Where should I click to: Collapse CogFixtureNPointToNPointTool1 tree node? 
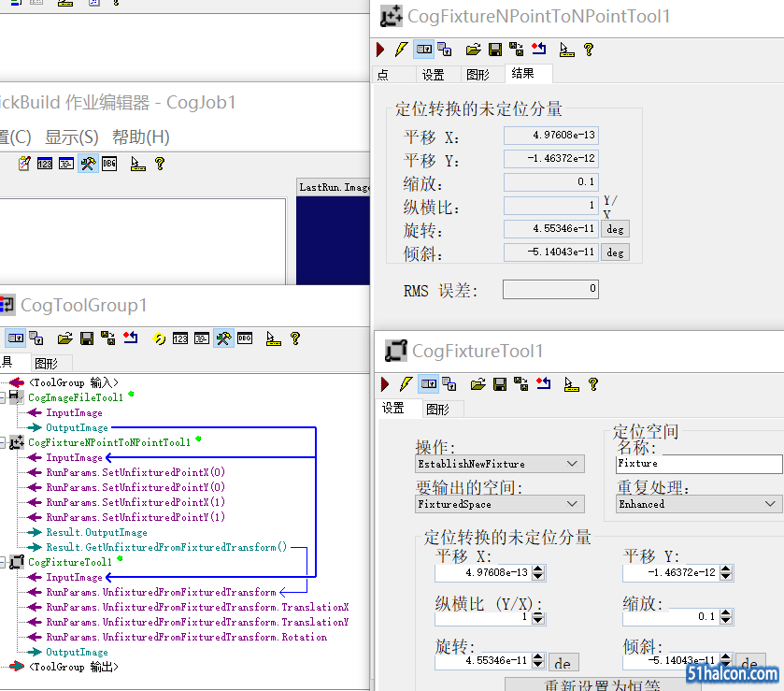[3, 443]
